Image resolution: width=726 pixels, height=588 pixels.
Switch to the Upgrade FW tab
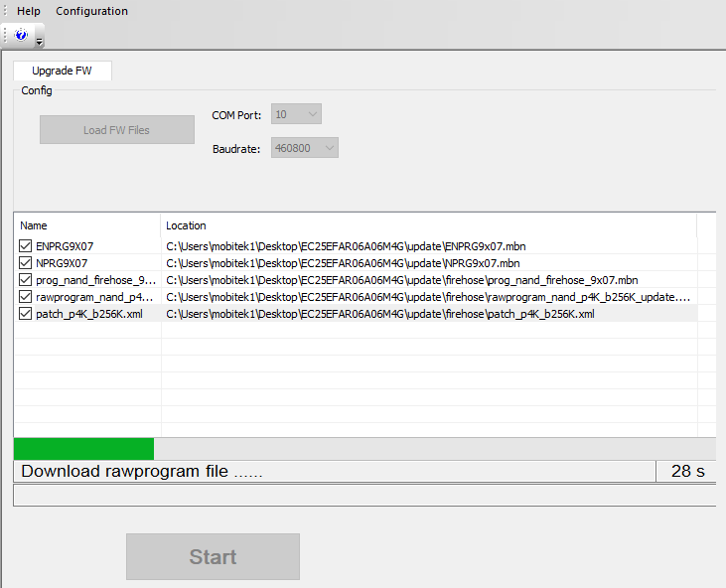coord(62,72)
